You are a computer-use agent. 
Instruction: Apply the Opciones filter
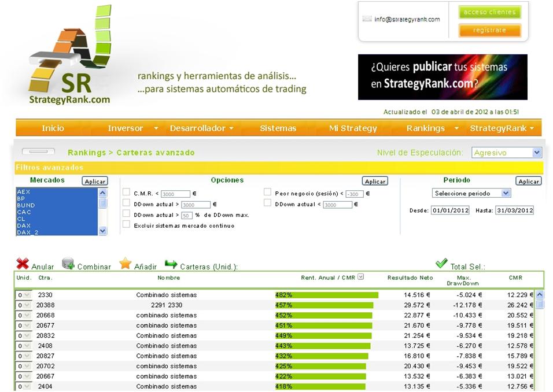(x=375, y=181)
